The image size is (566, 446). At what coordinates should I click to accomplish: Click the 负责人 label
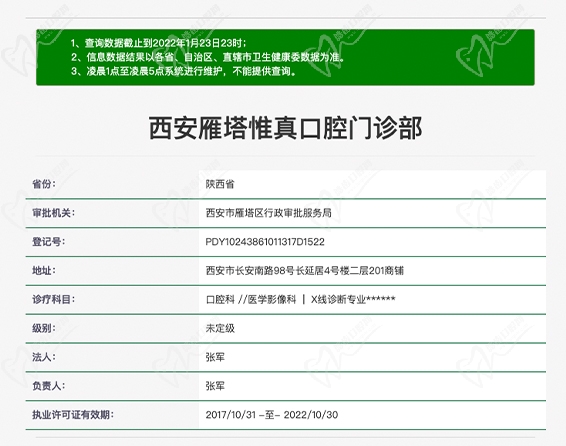49,386
